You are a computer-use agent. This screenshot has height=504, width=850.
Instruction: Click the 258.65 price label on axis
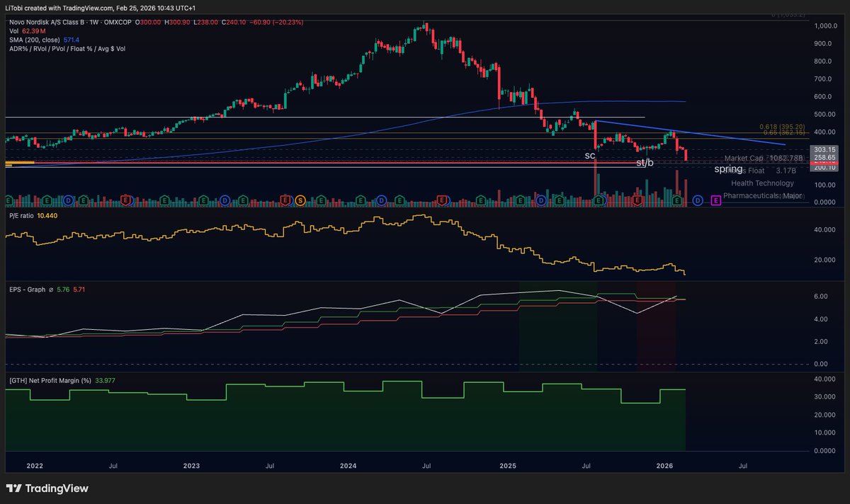pos(826,156)
